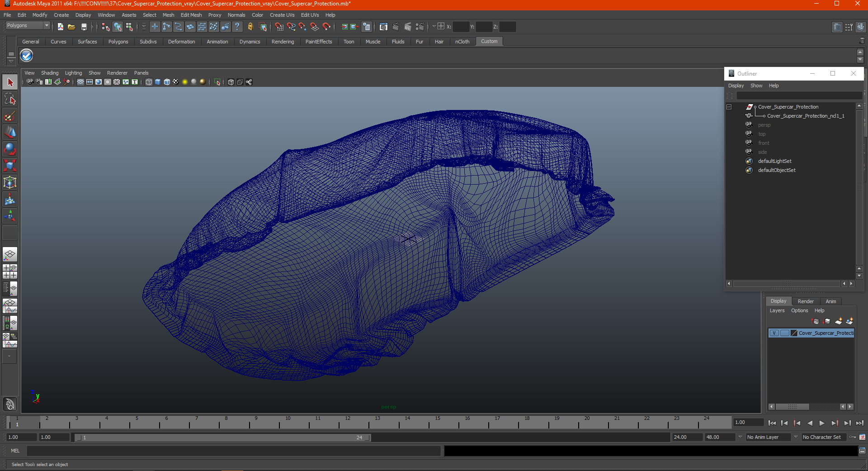Activate the Rotate tool sphere icon
This screenshot has height=471, width=868.
click(10, 149)
